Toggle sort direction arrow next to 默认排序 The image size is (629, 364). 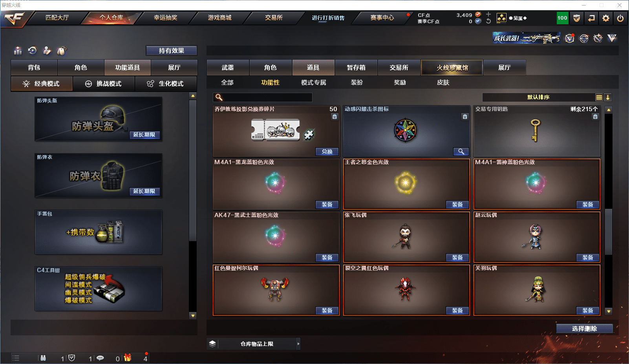pyautogui.click(x=607, y=97)
